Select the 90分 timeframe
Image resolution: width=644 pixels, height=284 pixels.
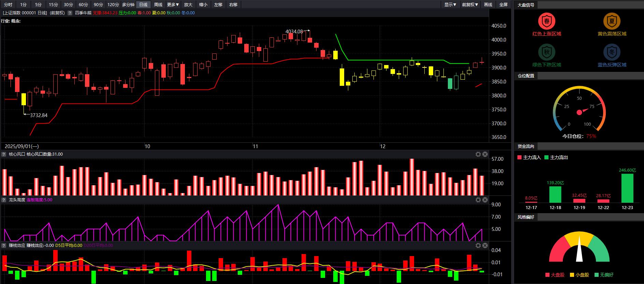(98, 5)
